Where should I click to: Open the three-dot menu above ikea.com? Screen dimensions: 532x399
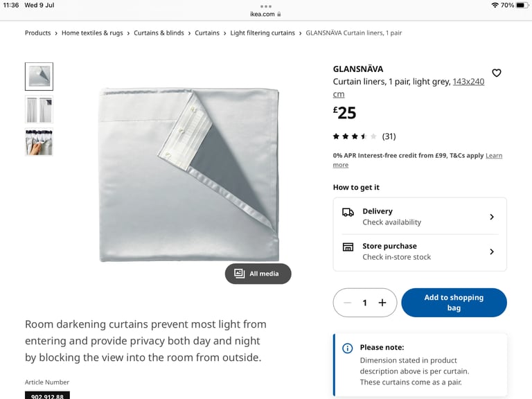pyautogui.click(x=266, y=6)
